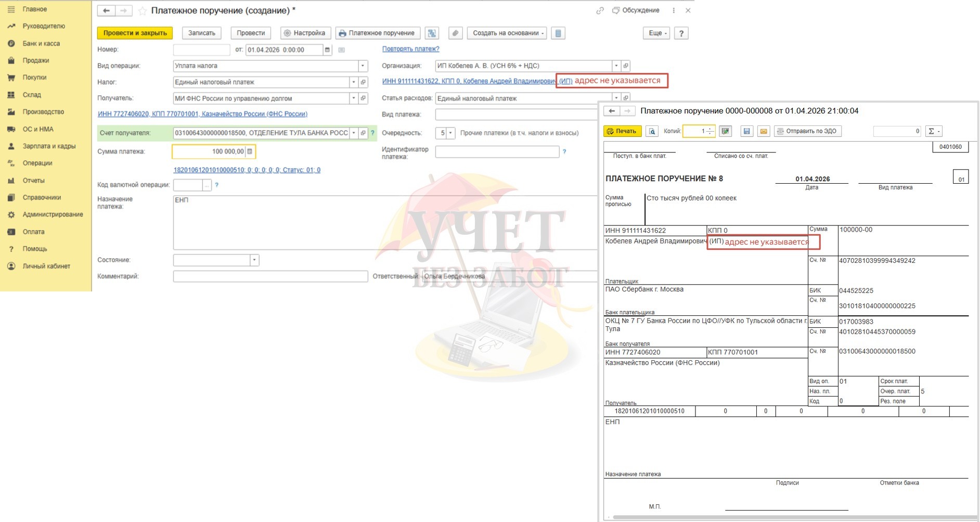The width and height of the screenshot is (980, 522).
Task: Open calendar picker next to document date
Action: click(x=327, y=50)
